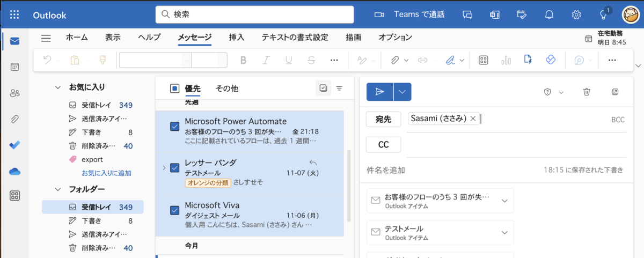This screenshot has width=644, height=258.
Task: Open More apps grid in sidebar
Action: tap(14, 196)
